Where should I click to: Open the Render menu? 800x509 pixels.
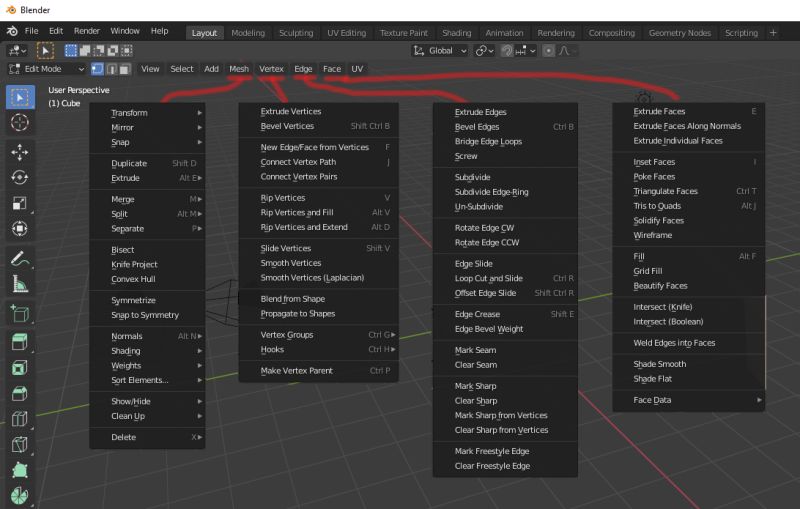pos(87,31)
